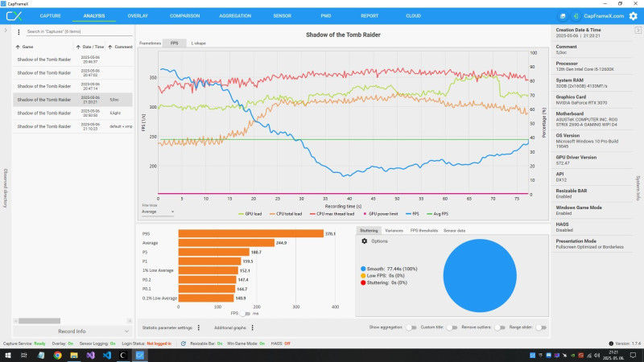Viewport: 644px width, 362px height.
Task: Click captures list horizontal scrollbar thumb
Action: pyautogui.click(x=39, y=321)
